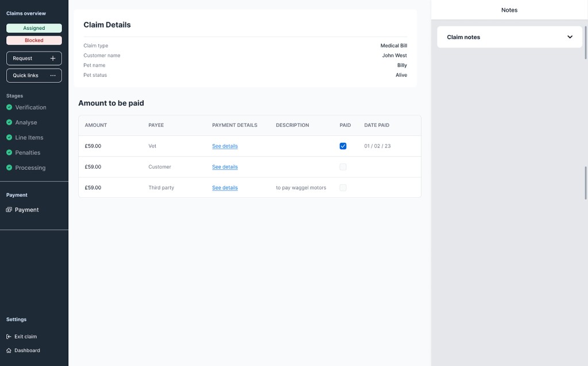Click the Claim Details heading
588x366 pixels.
[x=107, y=25]
